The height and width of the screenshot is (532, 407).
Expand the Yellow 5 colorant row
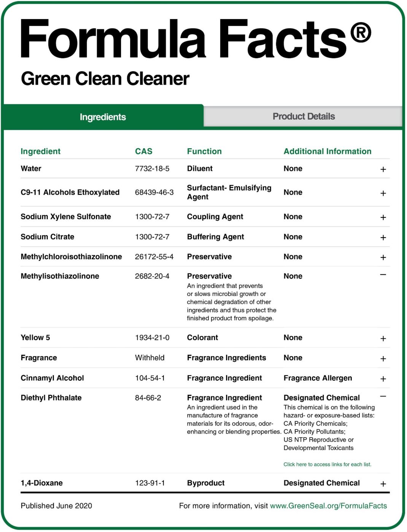coord(383,339)
